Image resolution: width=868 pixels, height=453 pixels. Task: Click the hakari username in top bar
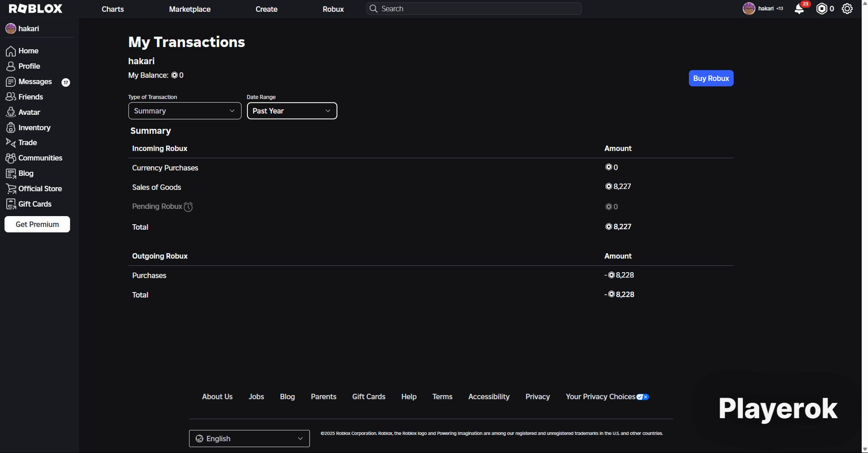tap(766, 9)
